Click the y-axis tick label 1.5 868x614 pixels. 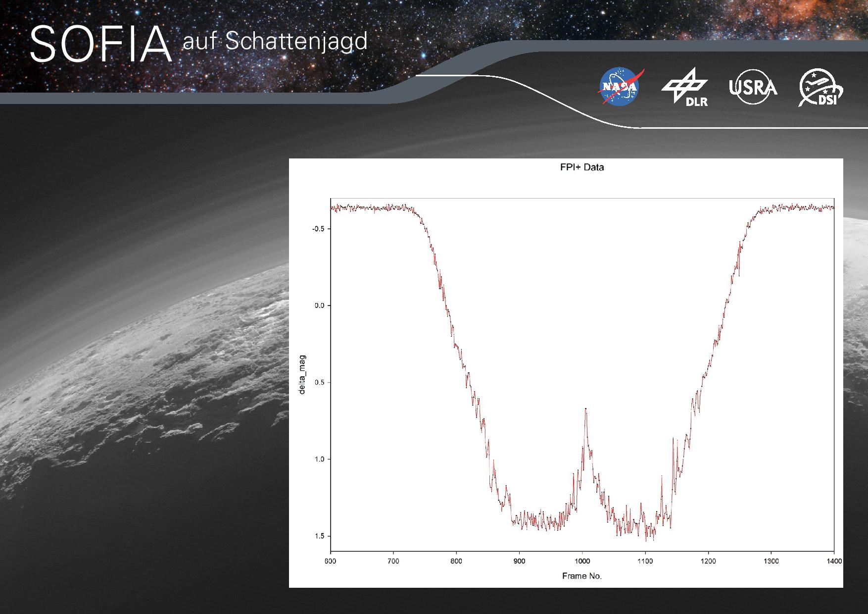[319, 536]
